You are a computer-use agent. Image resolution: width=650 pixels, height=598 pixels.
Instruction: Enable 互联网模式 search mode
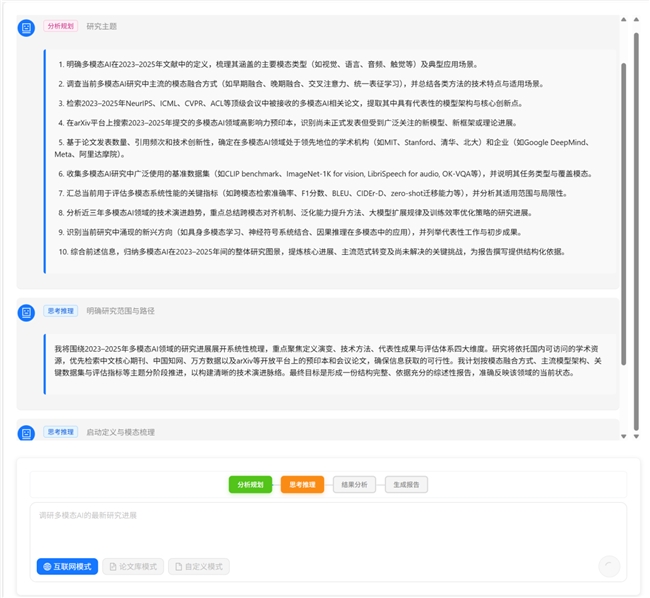click(x=68, y=567)
